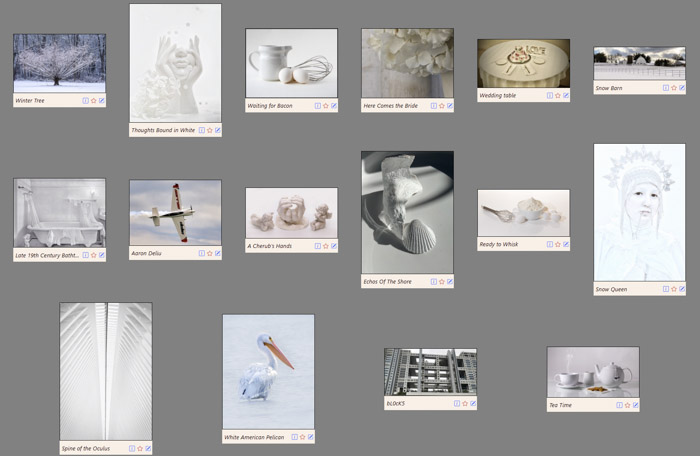Mark Ready to Whisk as favorite

pos(558,244)
